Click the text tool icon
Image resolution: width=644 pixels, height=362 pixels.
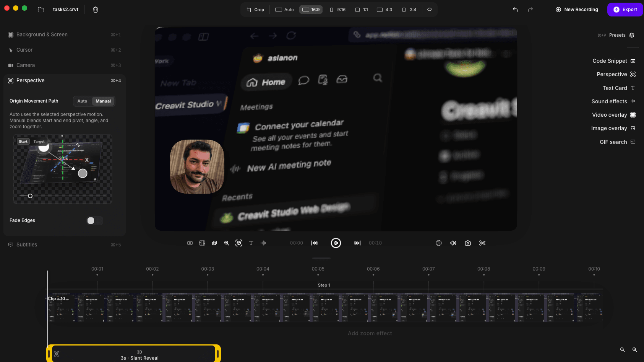(251, 243)
